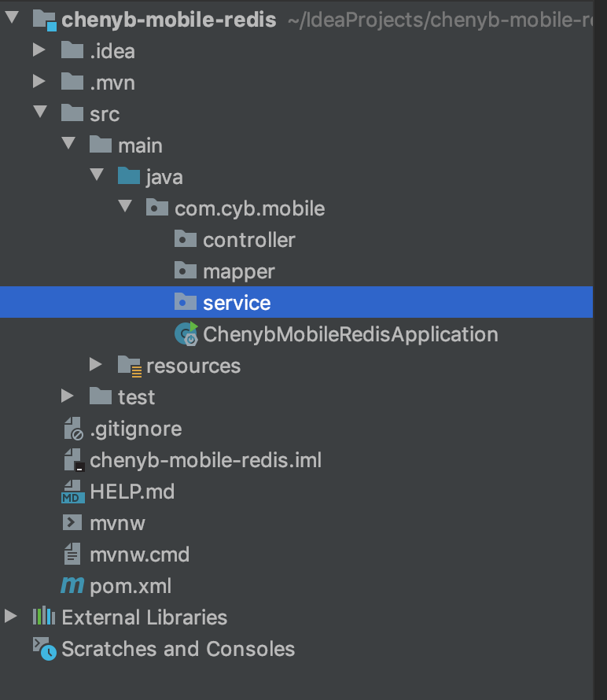The width and height of the screenshot is (607, 700).
Task: Collapse the src folder arrow
Action: [x=40, y=112]
